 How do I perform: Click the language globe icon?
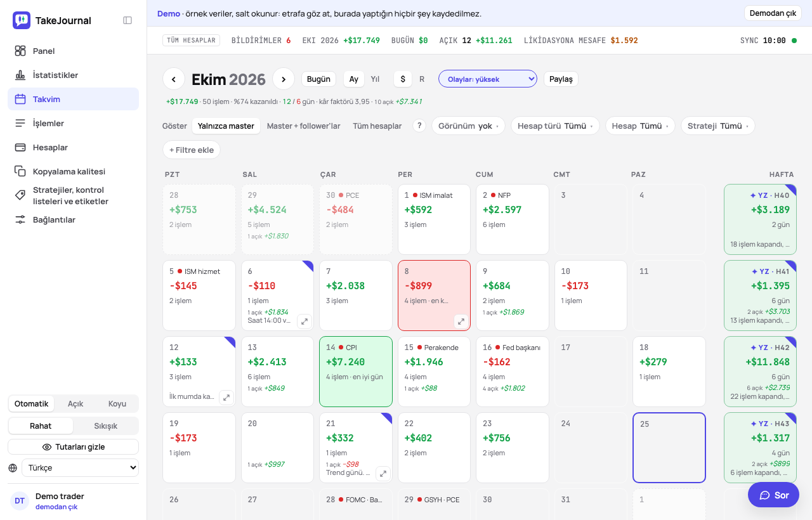pos(13,468)
